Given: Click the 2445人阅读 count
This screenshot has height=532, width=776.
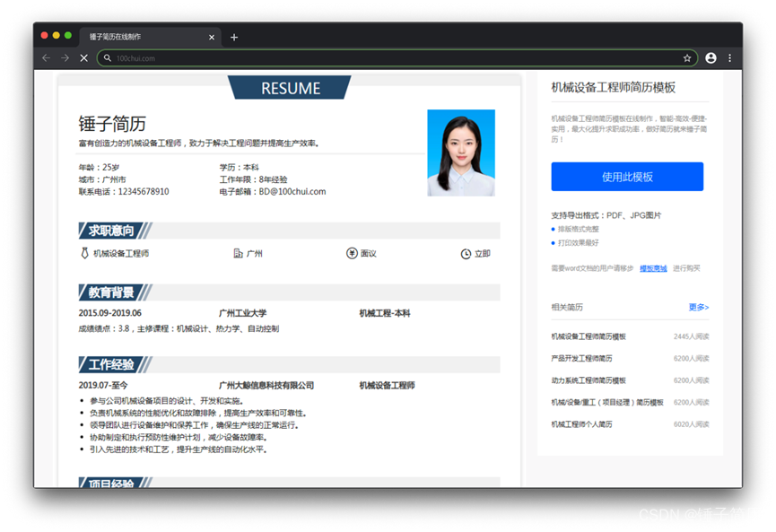Looking at the screenshot, I should (692, 336).
